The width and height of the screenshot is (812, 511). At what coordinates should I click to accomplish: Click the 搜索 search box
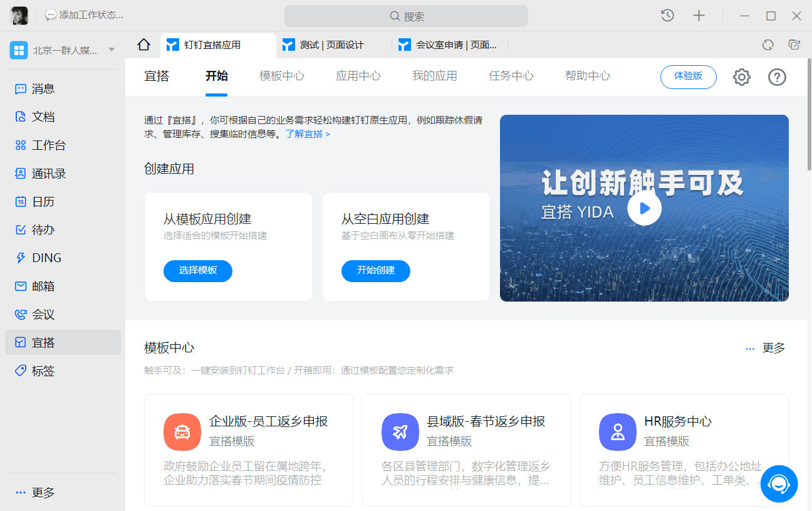tap(406, 16)
